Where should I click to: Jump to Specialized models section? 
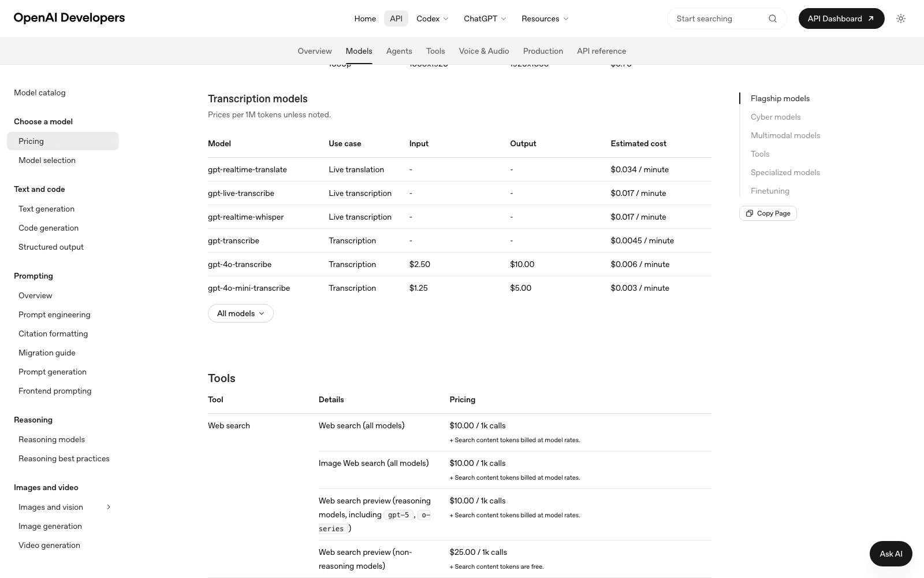[785, 172]
